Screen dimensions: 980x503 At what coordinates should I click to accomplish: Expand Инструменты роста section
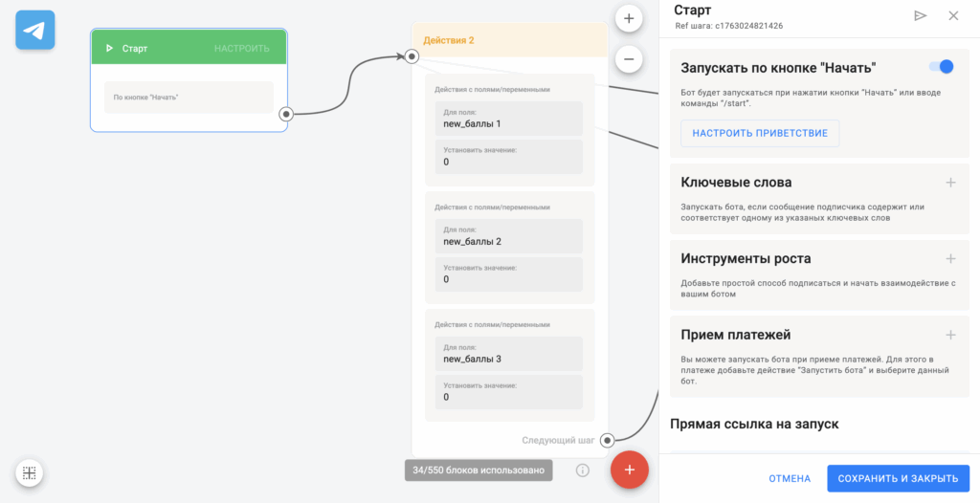point(950,259)
